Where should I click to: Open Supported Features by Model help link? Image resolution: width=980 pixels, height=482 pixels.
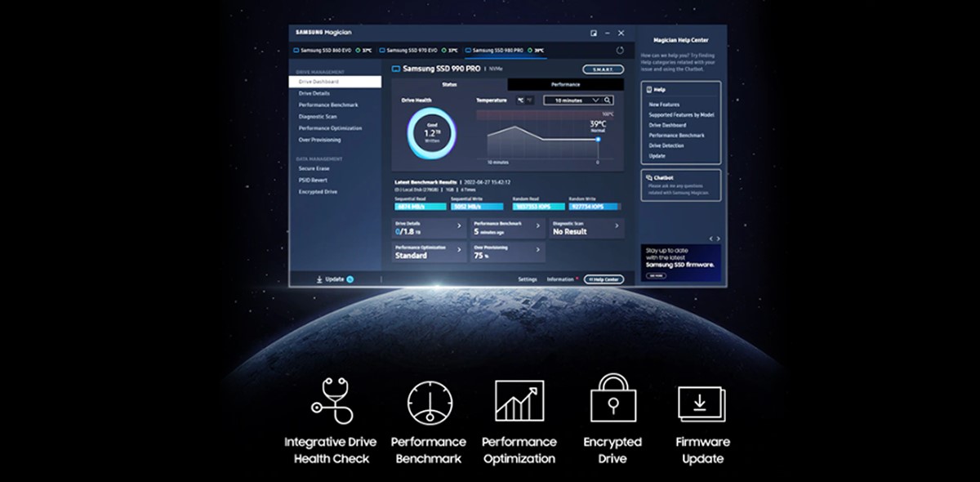pos(681,115)
